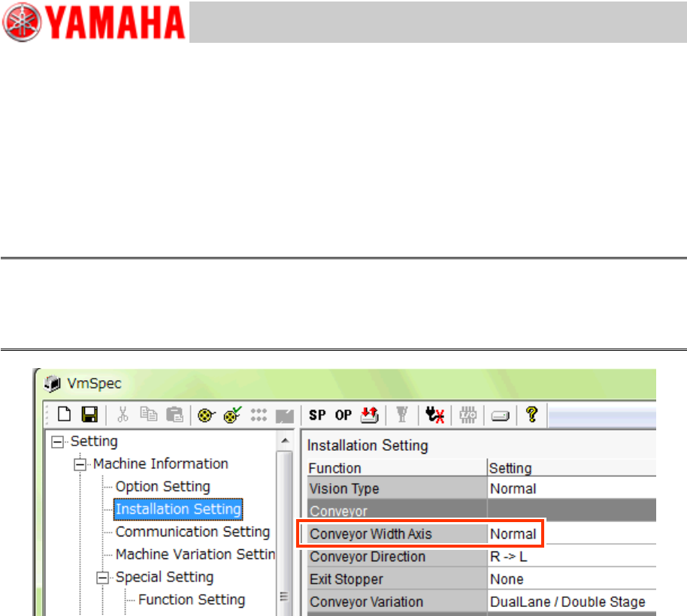The image size is (687, 616).
Task: Click the SP toolbar button
Action: [x=317, y=415]
